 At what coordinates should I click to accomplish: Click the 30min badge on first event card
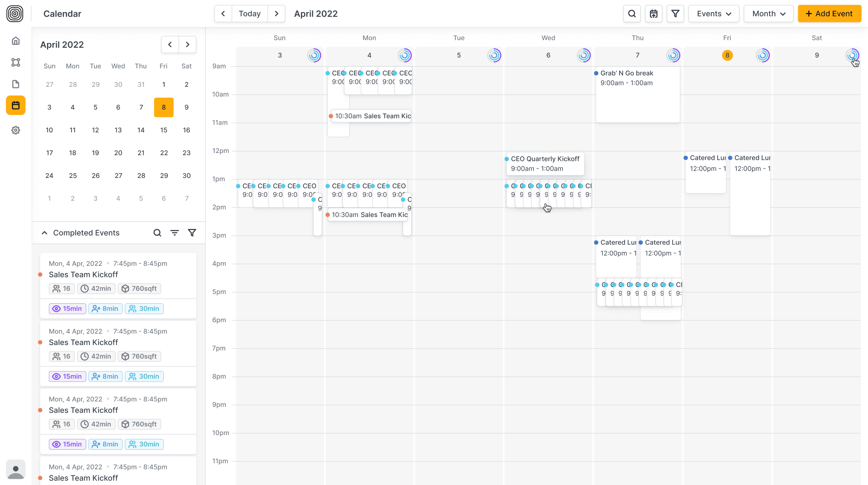(144, 309)
